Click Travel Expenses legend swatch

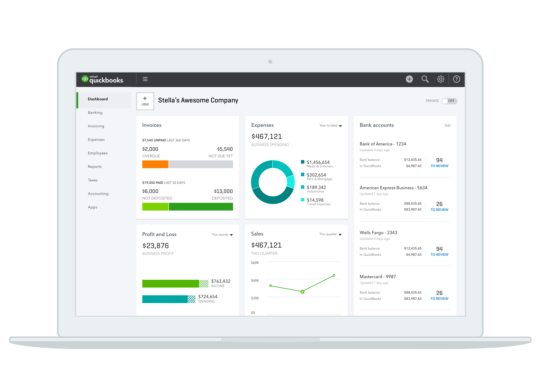tap(303, 200)
